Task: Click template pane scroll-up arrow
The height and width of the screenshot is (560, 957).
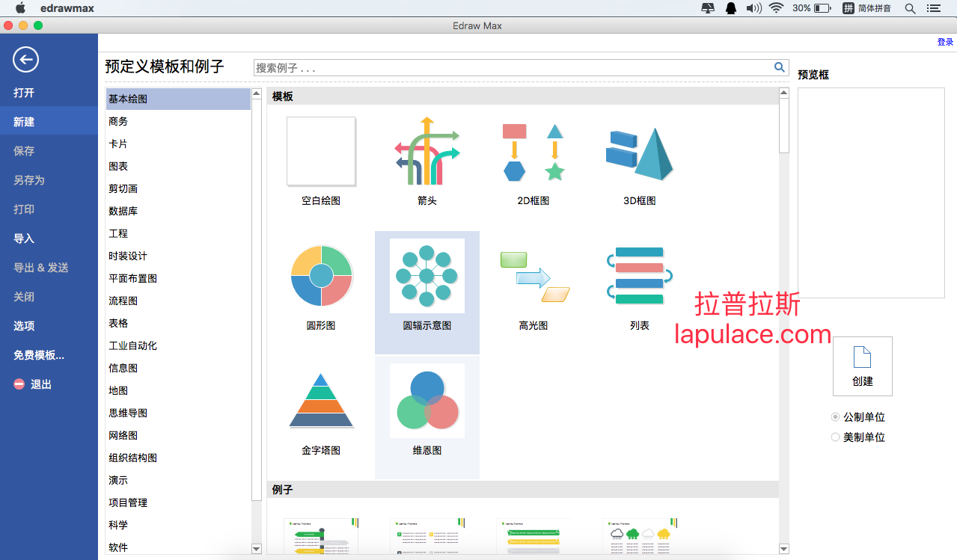Action: [784, 93]
